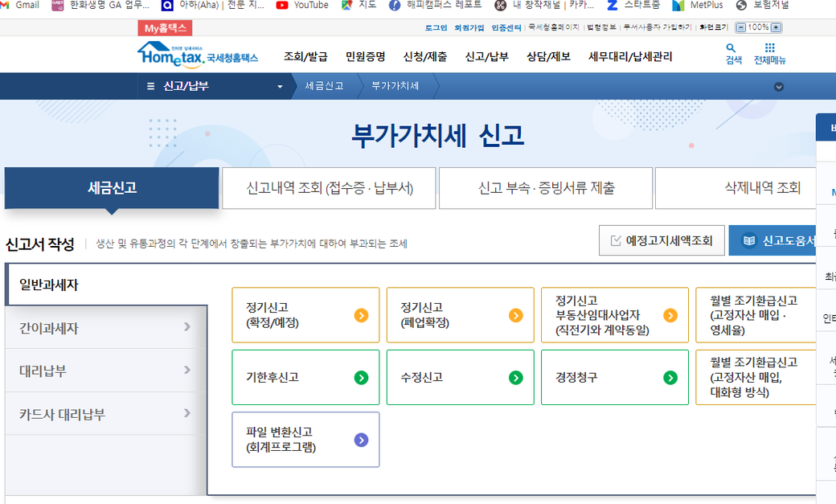Click the round down-arrow on the breadcrumb bar
This screenshot has width=836, height=504.
[778, 87]
